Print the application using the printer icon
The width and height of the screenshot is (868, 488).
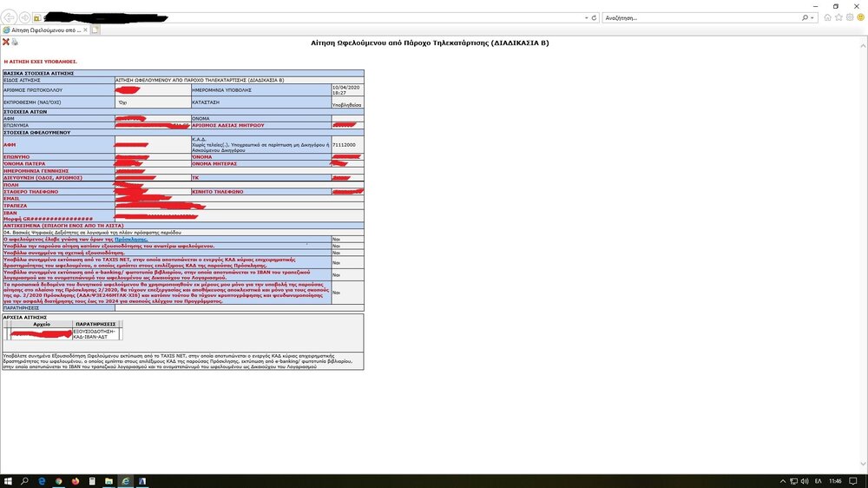click(x=15, y=42)
